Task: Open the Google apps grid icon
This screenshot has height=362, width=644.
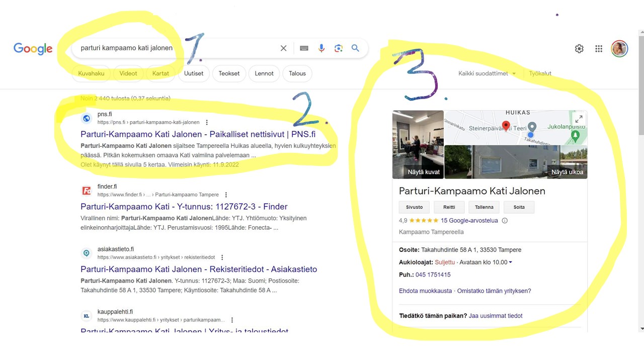Action: pyautogui.click(x=599, y=49)
